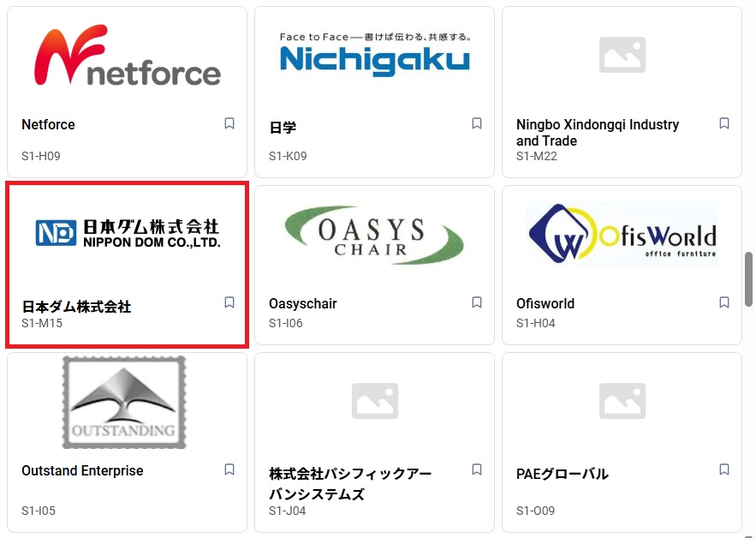Click bookmark icon on Oasyschair card

tap(477, 302)
